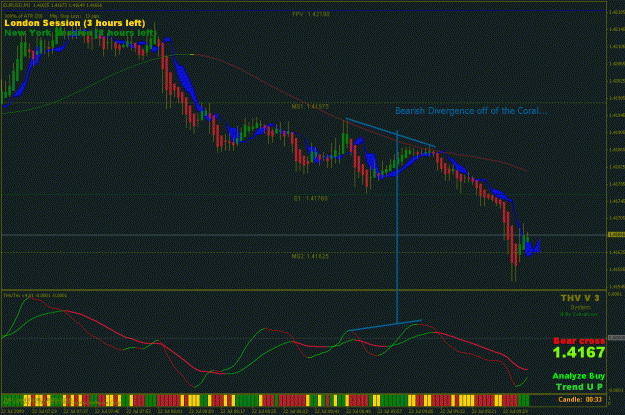
Task: Click the grey current price tag on price axis
Action: [x=616, y=235]
